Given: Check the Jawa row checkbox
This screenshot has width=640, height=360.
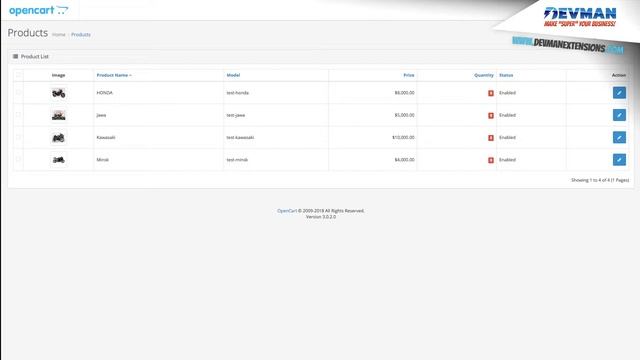Looking at the screenshot, I should point(18,115).
